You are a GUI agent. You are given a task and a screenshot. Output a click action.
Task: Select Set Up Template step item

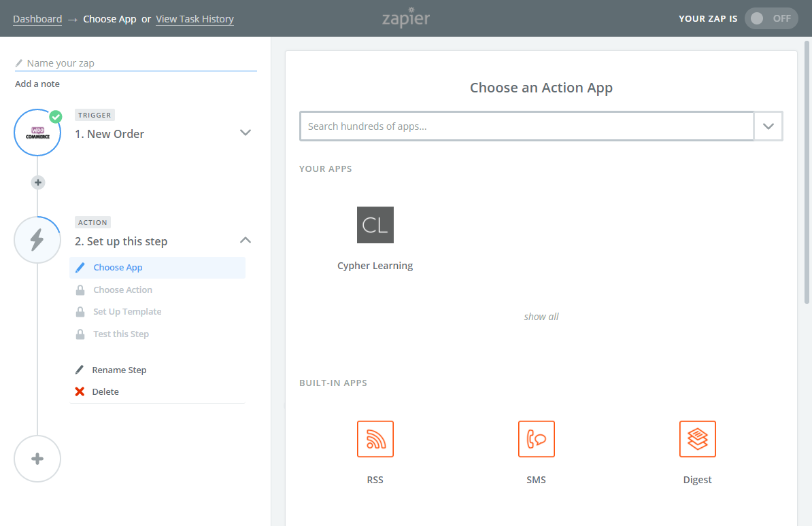[127, 312]
